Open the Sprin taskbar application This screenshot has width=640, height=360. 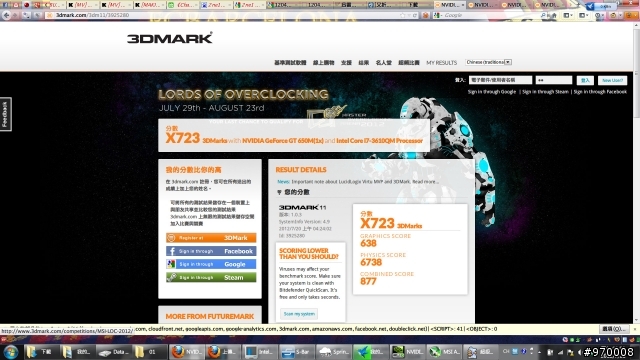tap(333, 352)
